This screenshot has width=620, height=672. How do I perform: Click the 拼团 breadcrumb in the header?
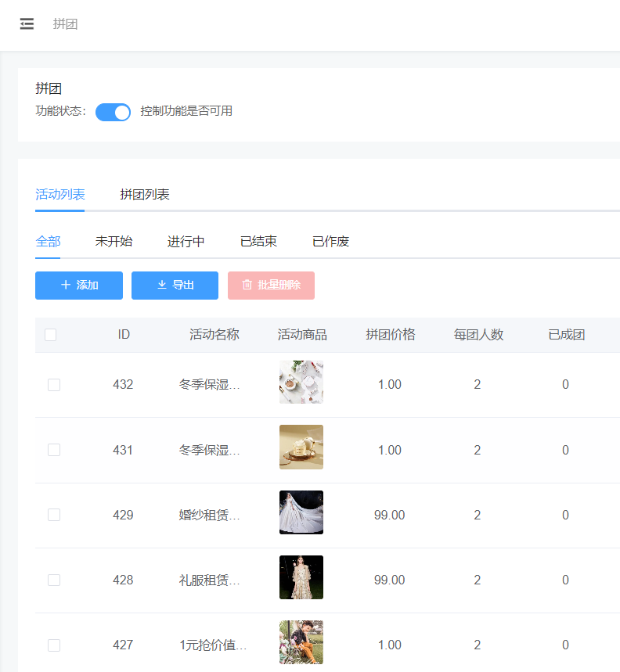click(65, 24)
